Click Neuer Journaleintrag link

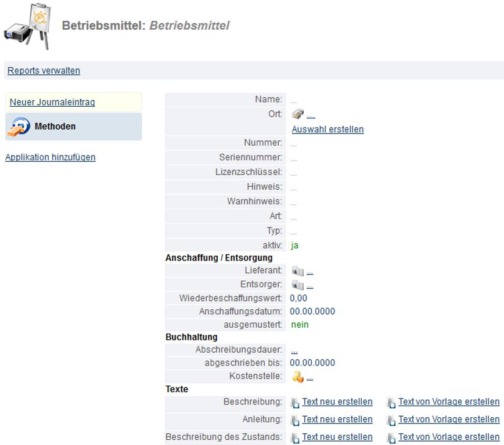(x=52, y=102)
